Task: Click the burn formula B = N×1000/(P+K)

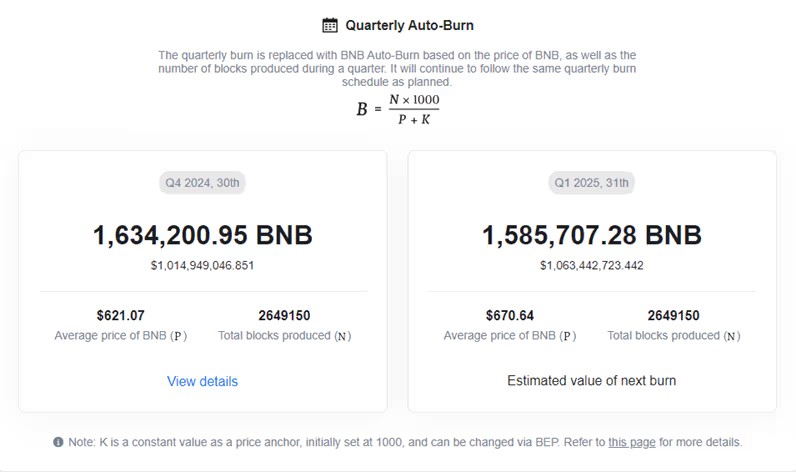Action: point(398,109)
